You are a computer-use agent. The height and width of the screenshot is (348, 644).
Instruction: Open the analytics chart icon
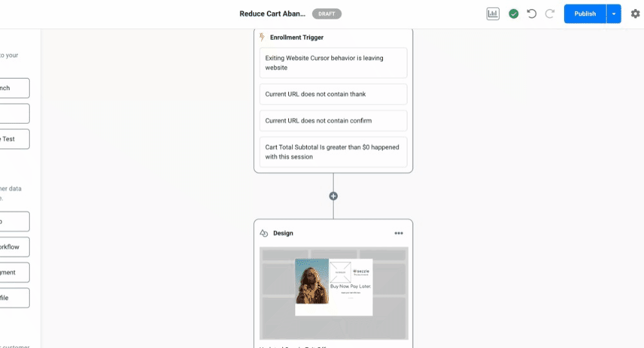point(493,14)
